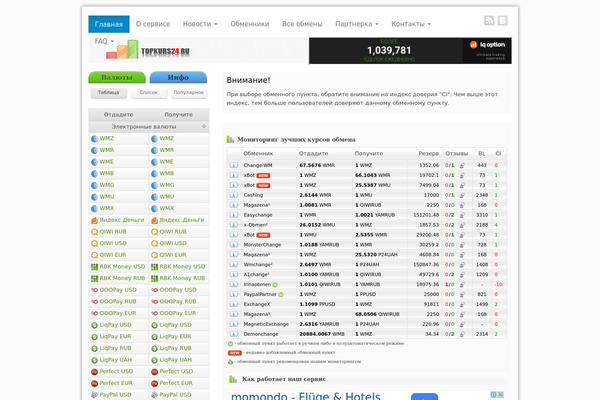Click the Внимание! notice heading
The width and height of the screenshot is (600, 400).
[x=248, y=80]
